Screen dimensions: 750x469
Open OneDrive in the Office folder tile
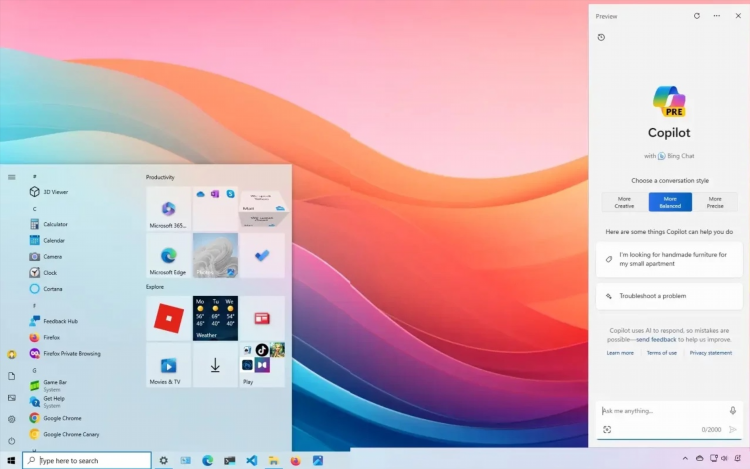pyautogui.click(x=200, y=194)
